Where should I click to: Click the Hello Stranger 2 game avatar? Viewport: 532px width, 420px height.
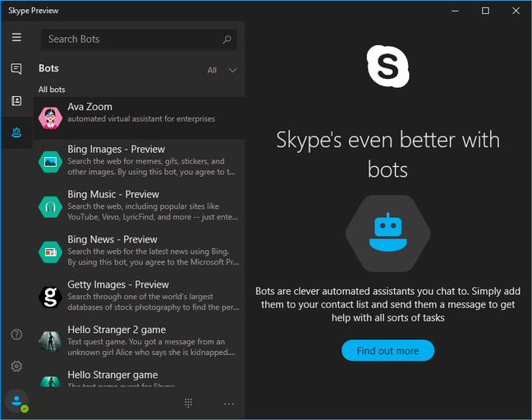[50, 342]
